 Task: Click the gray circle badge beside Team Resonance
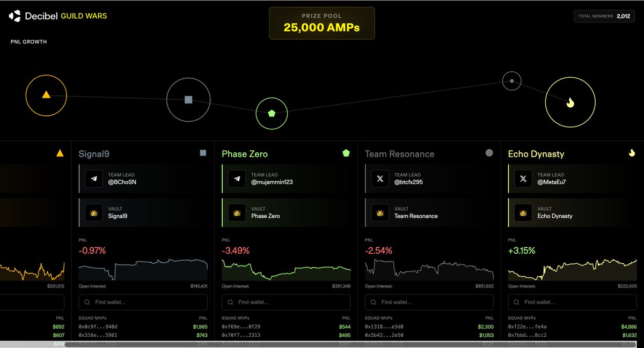click(x=489, y=153)
